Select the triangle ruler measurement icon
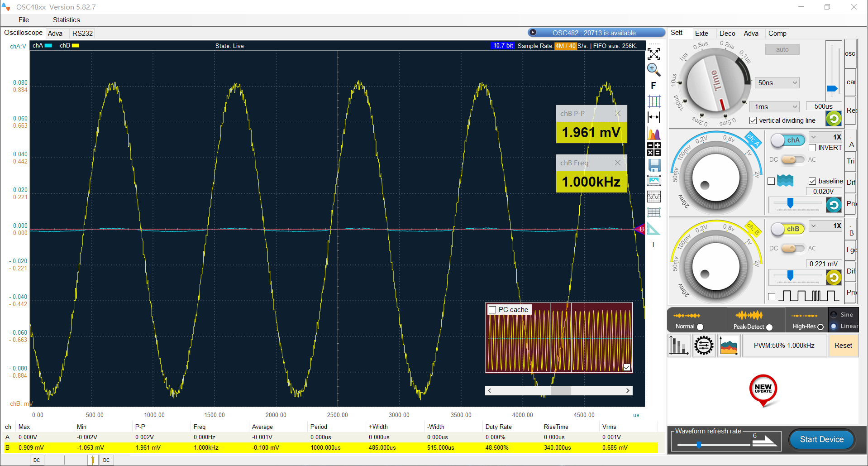868x466 pixels. (x=653, y=229)
